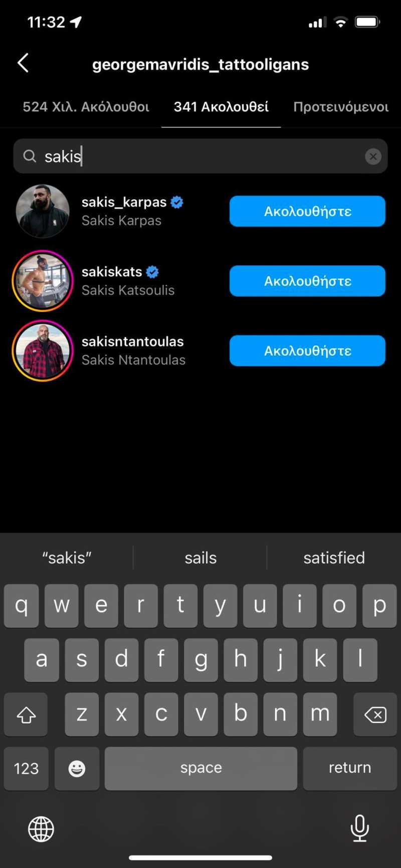Screen dimensions: 401x868
Task: Switch to the Προτεινόμενοι tab
Action: point(341,107)
